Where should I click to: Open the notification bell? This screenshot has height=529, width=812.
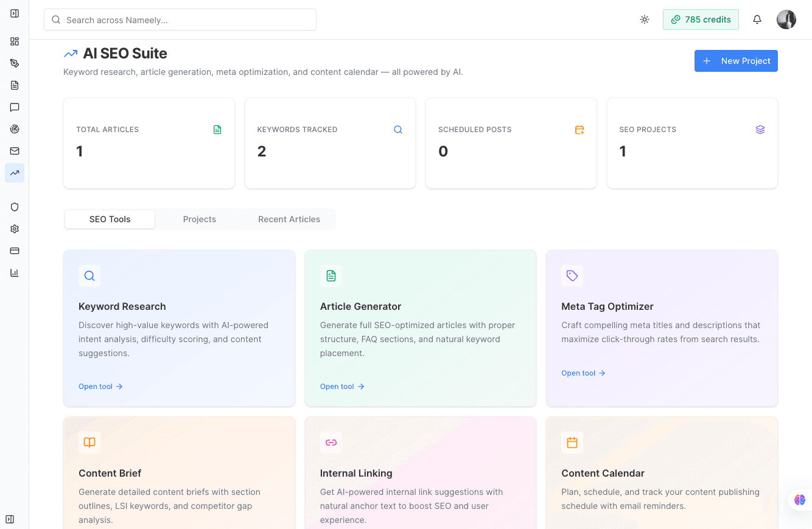pos(757,19)
